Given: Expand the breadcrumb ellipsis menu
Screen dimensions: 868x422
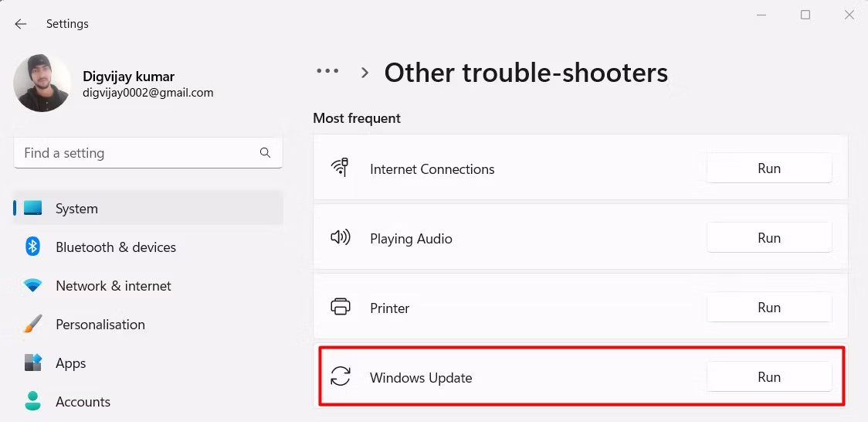Looking at the screenshot, I should [x=327, y=71].
